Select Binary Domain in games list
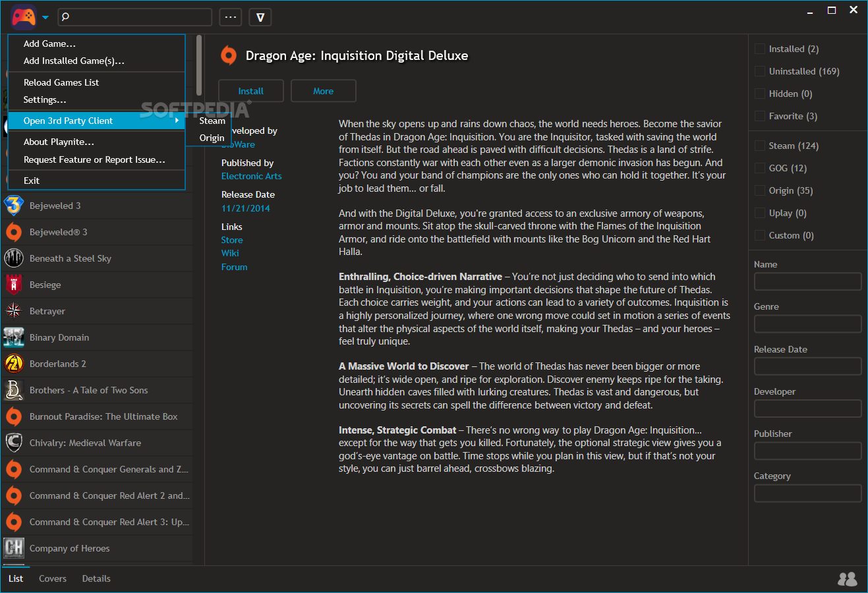Image resolution: width=868 pixels, height=593 pixels. point(97,337)
